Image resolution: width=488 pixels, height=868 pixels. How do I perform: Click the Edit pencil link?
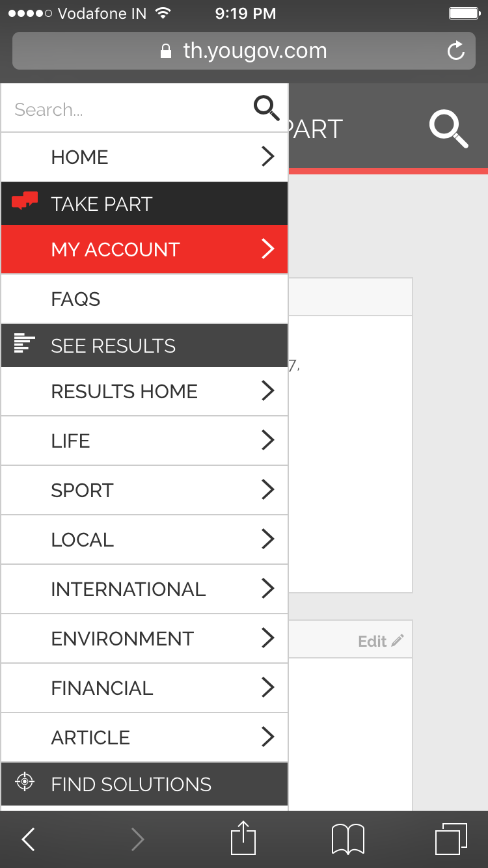click(x=381, y=642)
